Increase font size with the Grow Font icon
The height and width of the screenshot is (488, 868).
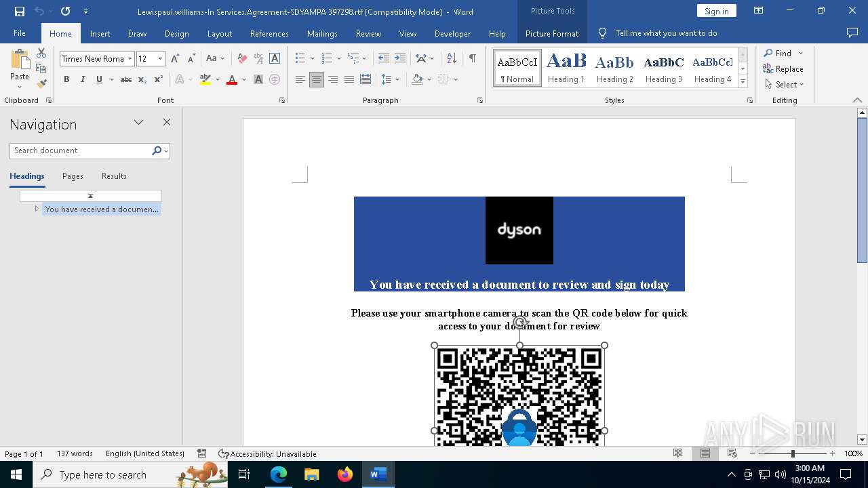pyautogui.click(x=175, y=58)
